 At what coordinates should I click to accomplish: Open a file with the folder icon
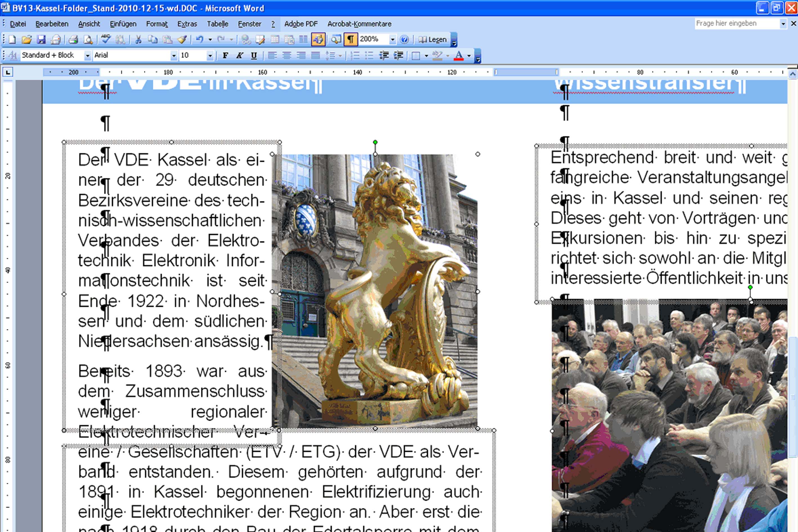[x=26, y=40]
